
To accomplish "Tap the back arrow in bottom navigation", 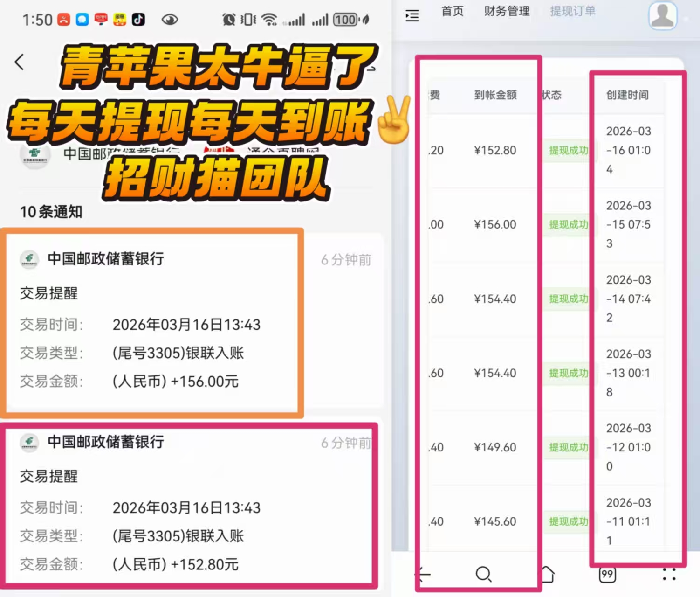I will pos(422,575).
